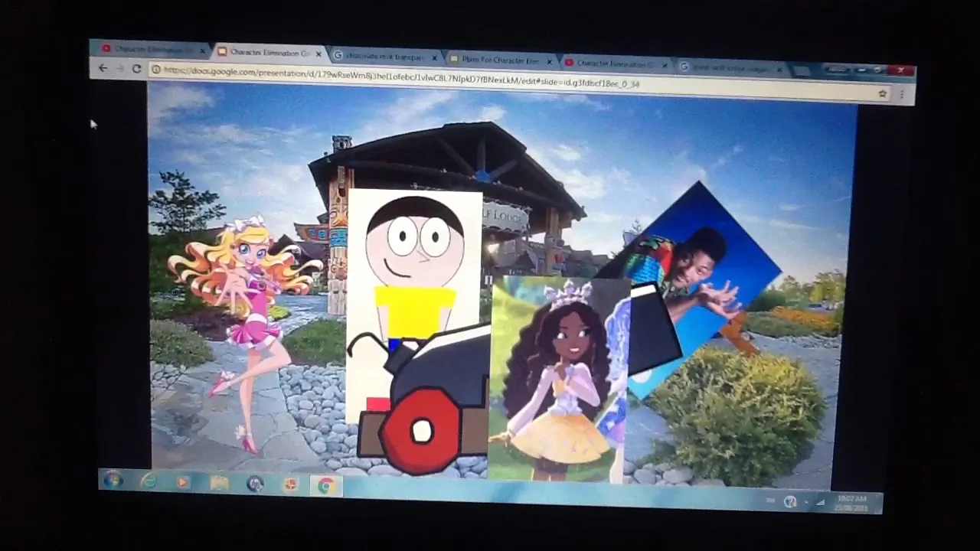Close the active Google Slides tab

click(x=318, y=54)
